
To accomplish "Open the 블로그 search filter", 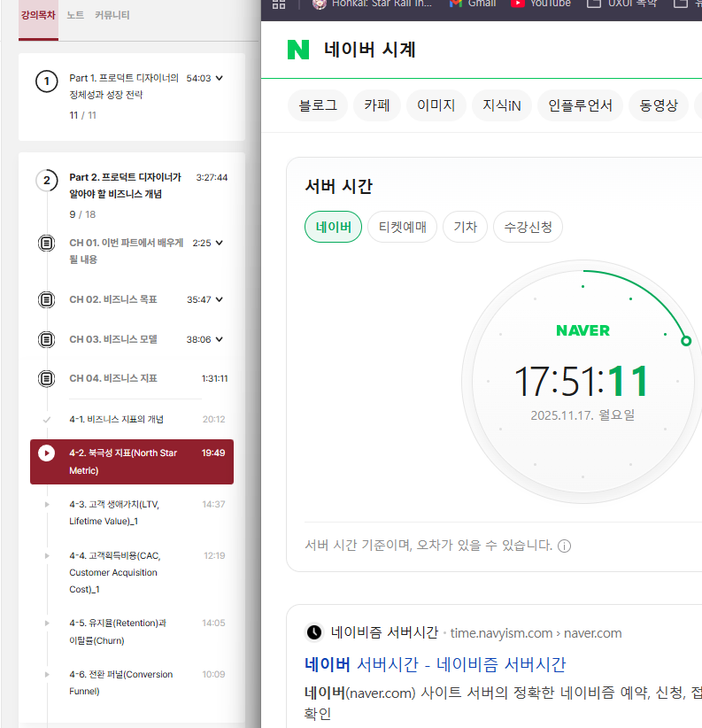I will click(x=318, y=105).
